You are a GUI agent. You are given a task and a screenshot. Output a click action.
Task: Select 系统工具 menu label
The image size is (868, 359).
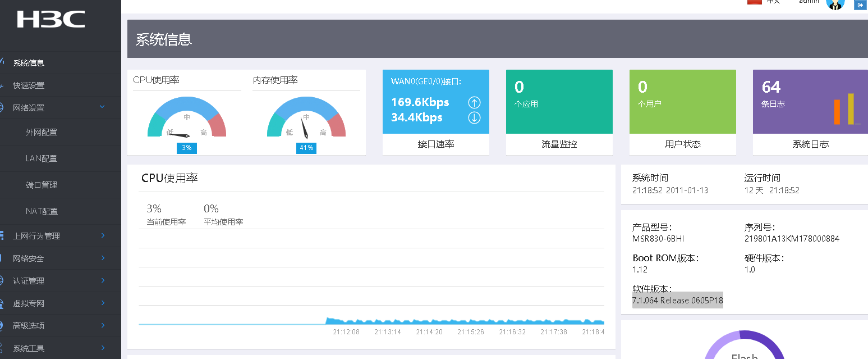coord(29,348)
